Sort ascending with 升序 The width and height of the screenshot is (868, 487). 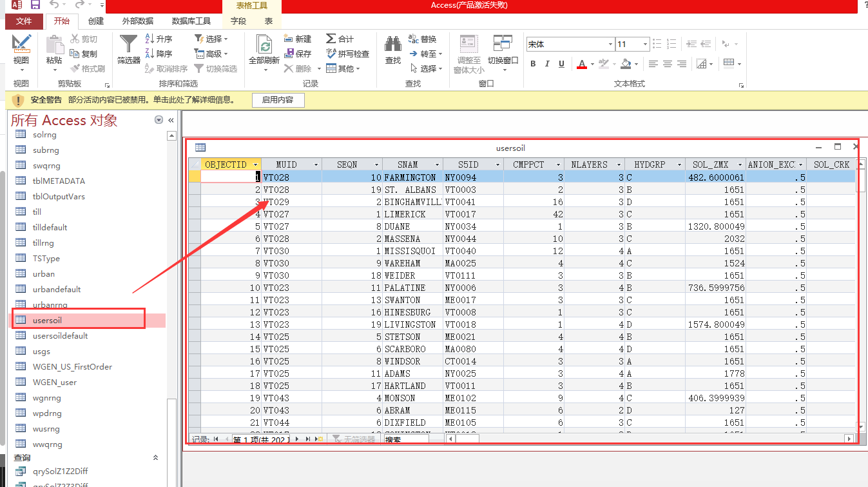[159, 39]
